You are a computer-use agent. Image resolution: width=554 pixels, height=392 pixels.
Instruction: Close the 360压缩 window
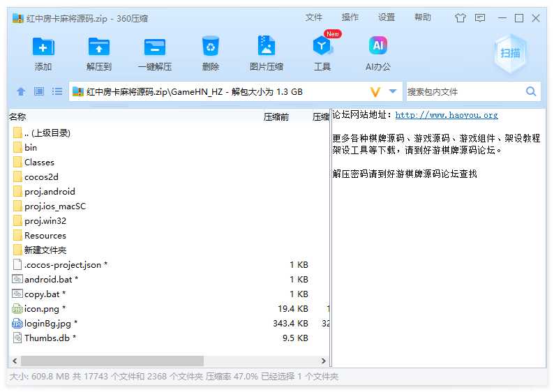(536, 18)
